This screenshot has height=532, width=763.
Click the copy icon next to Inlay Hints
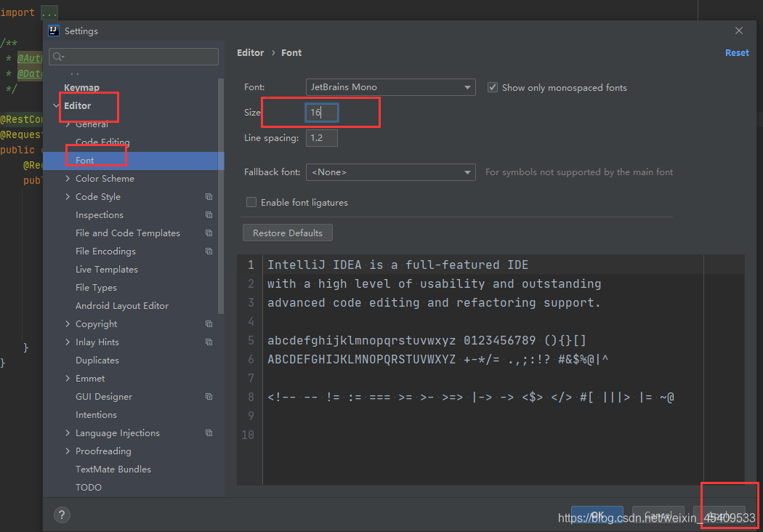209,342
